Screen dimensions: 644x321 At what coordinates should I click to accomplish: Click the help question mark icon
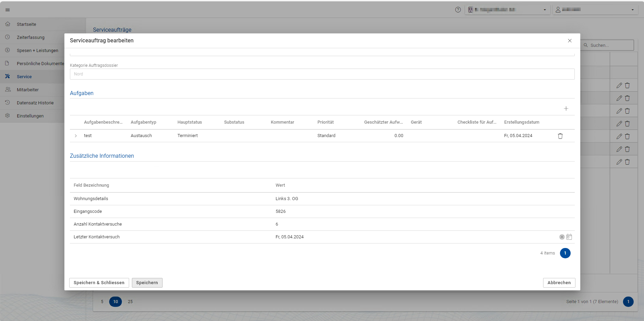458,10
